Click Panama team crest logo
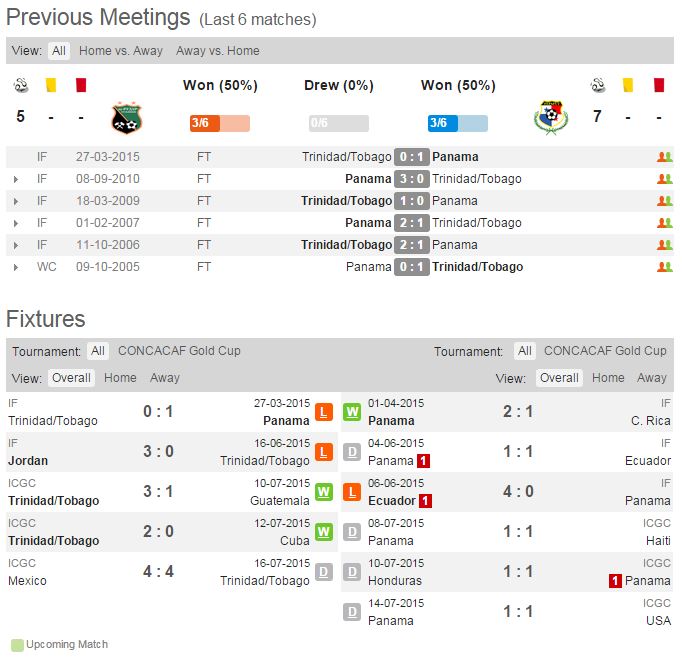 coord(551,118)
